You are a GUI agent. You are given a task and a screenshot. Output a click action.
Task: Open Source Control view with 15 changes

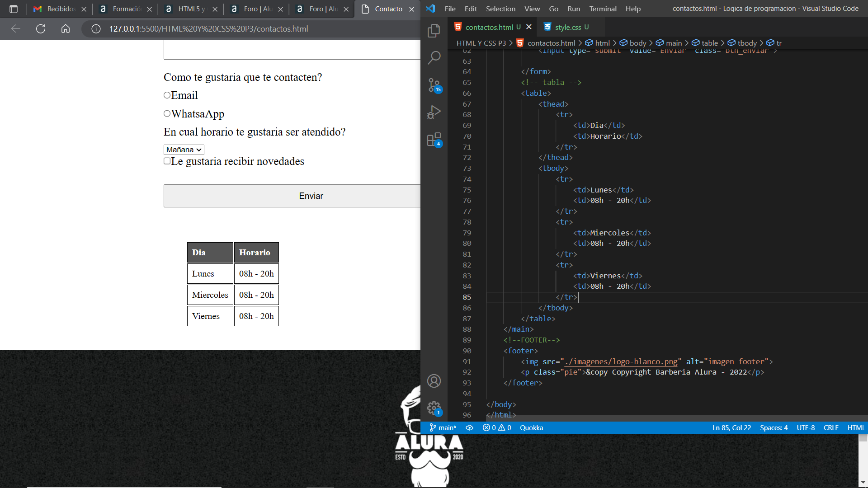434,85
